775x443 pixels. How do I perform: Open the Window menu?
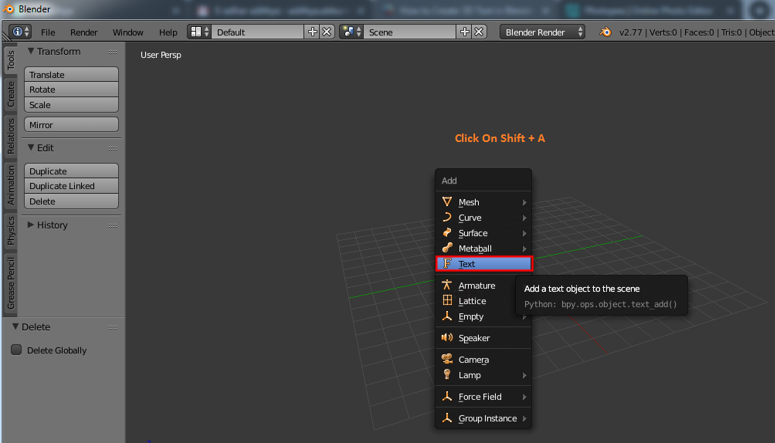[x=128, y=32]
